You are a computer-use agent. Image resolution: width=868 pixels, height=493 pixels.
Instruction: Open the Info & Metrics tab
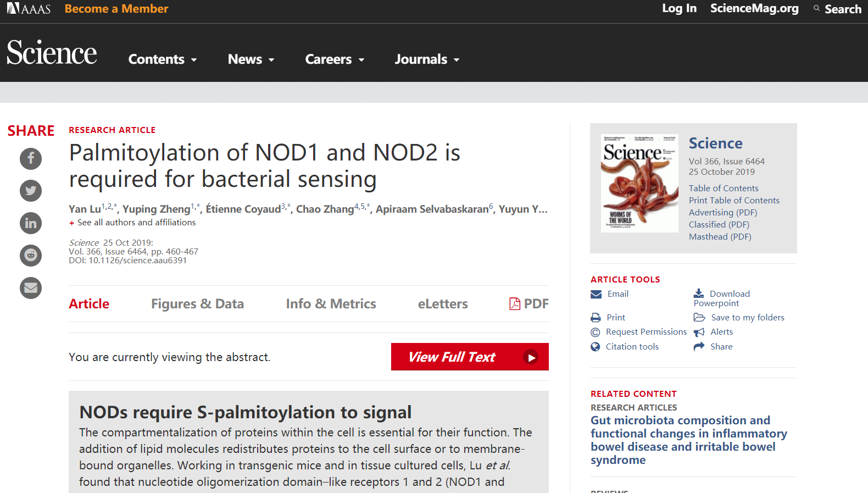point(331,304)
